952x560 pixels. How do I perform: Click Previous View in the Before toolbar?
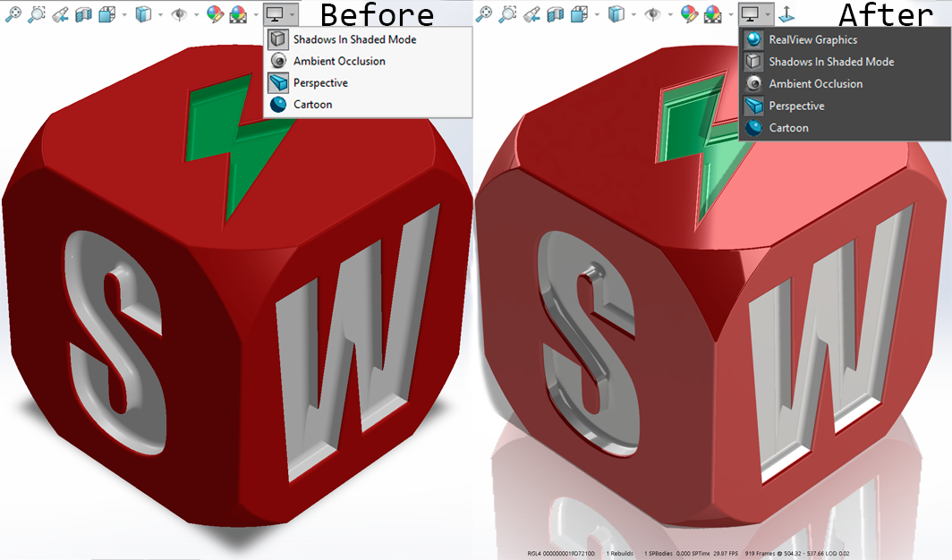point(60,14)
